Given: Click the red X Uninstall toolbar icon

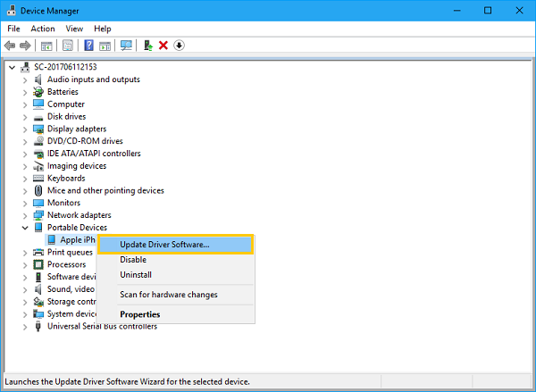Looking at the screenshot, I should click(163, 46).
